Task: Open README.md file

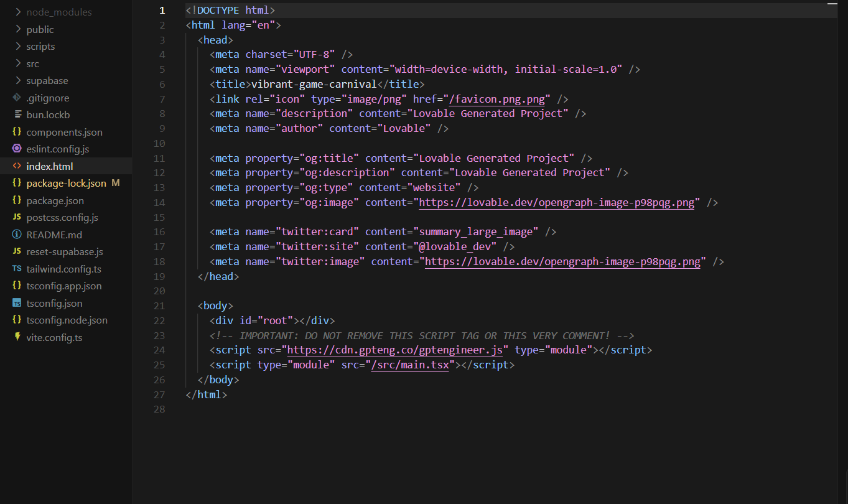Action: coord(54,235)
